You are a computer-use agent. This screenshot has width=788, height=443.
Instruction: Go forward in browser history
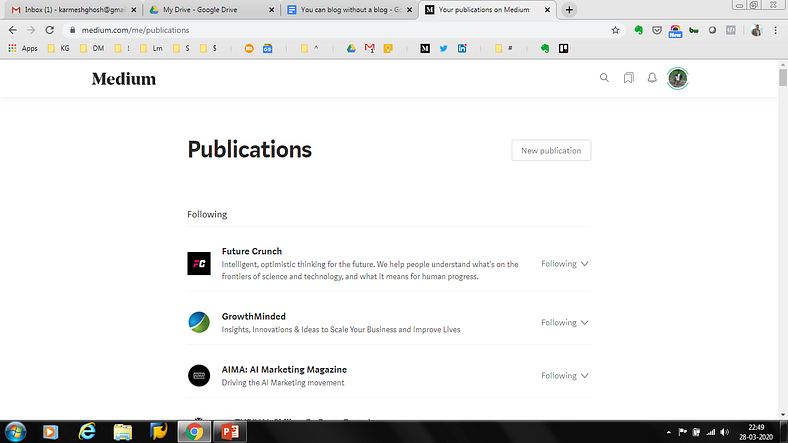[31, 30]
